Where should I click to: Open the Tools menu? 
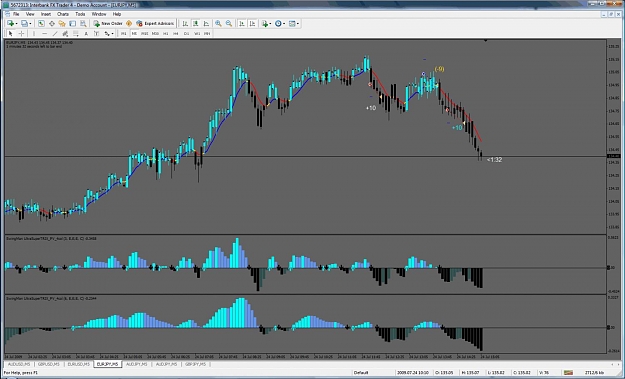[80, 14]
